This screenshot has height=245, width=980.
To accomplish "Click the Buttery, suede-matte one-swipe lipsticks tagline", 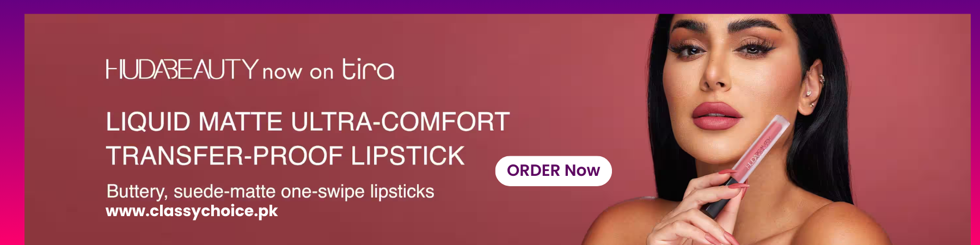I will (x=270, y=192).
